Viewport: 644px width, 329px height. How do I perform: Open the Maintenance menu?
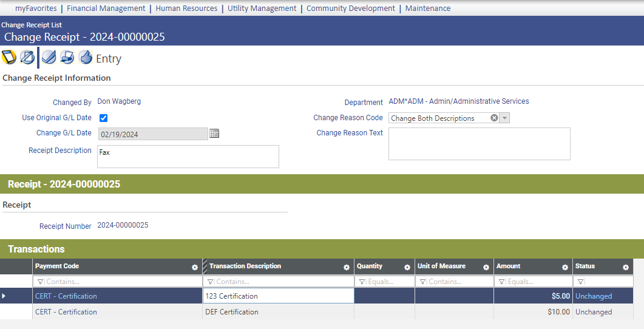(x=427, y=8)
